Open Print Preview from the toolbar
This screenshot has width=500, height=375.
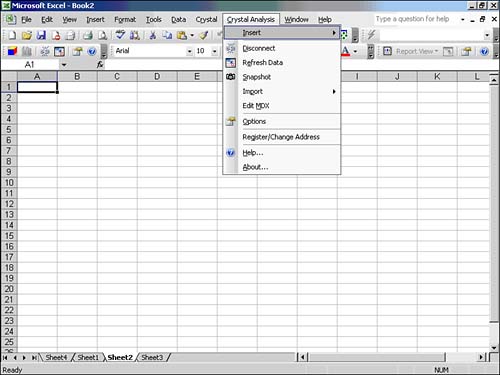[x=102, y=35]
